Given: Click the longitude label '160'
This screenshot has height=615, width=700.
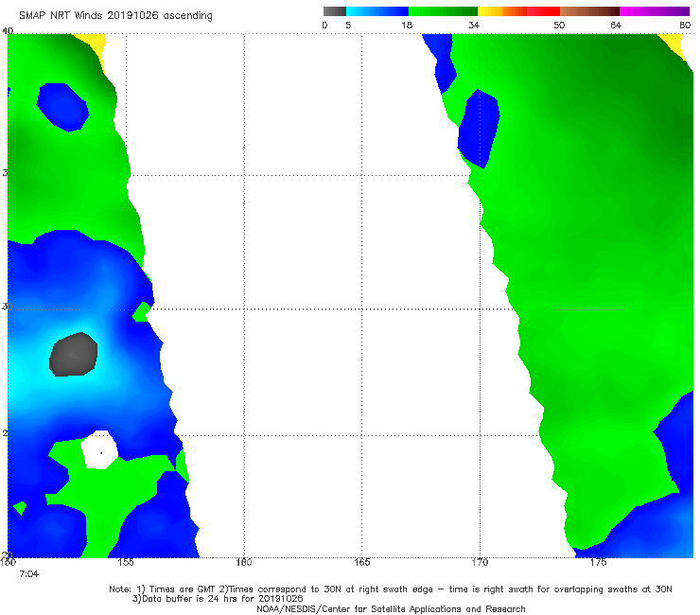Looking at the screenshot, I should [x=244, y=562].
